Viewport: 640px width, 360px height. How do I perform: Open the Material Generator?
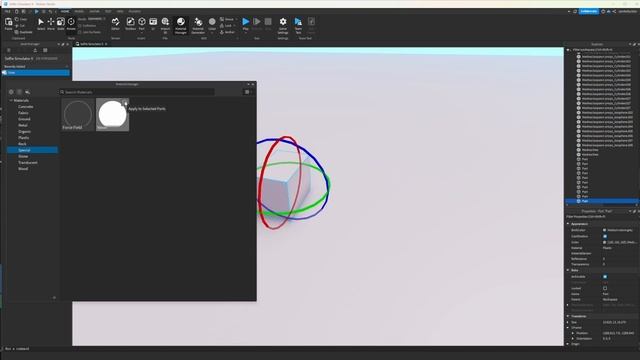198,24
